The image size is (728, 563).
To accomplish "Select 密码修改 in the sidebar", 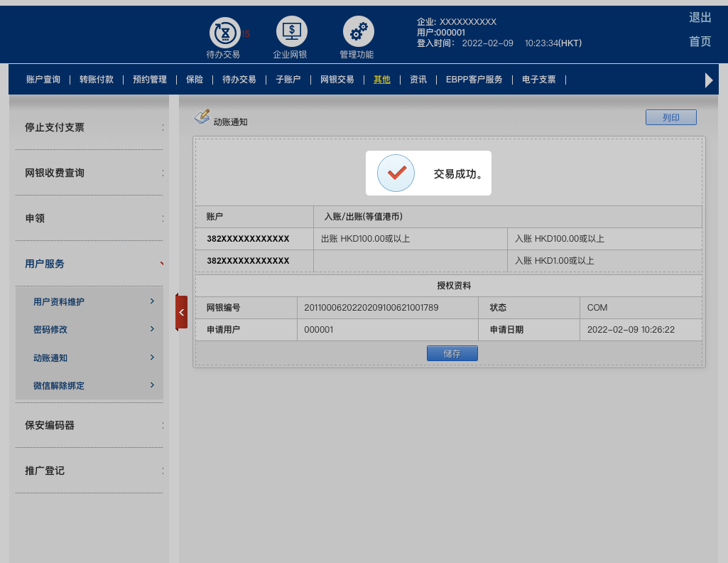I will pos(89,330).
